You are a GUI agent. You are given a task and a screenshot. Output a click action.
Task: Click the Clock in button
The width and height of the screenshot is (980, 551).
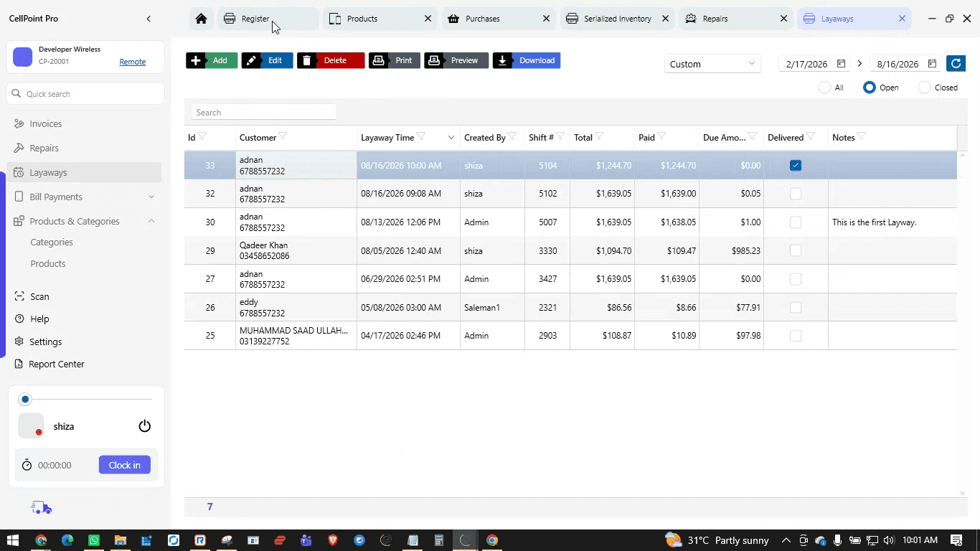pyautogui.click(x=125, y=465)
